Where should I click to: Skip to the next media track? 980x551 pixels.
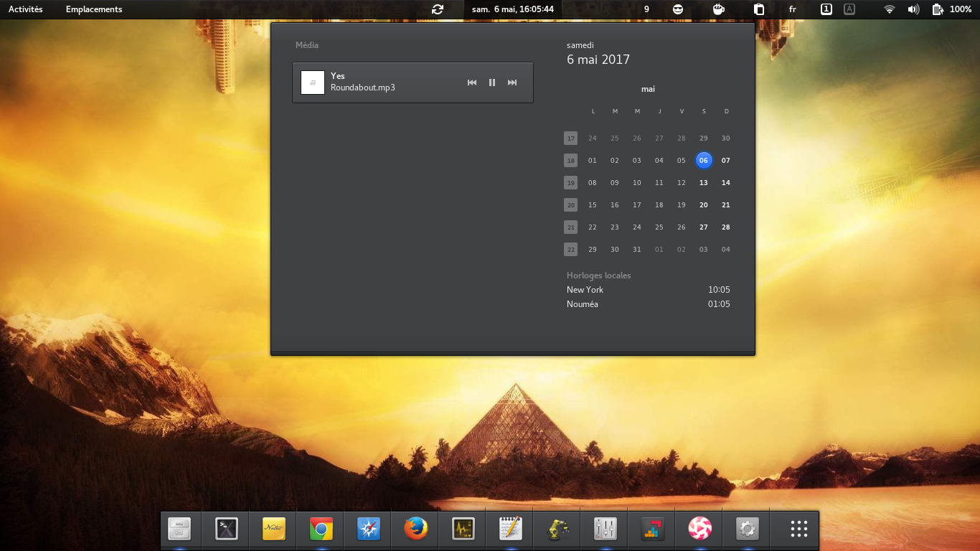click(x=512, y=83)
